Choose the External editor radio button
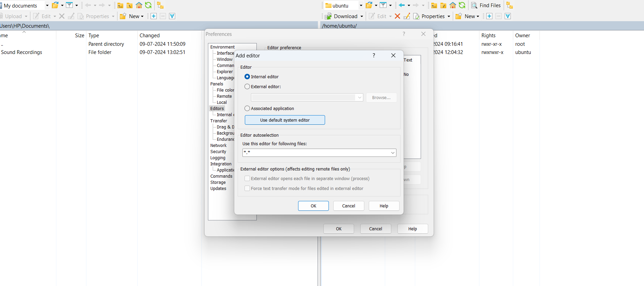Viewport: 644px width, 286px height. pyautogui.click(x=247, y=87)
